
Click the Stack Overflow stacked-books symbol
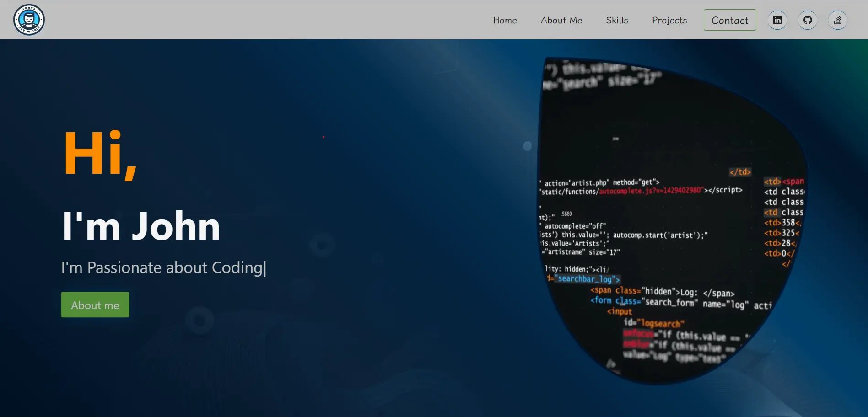tap(837, 20)
